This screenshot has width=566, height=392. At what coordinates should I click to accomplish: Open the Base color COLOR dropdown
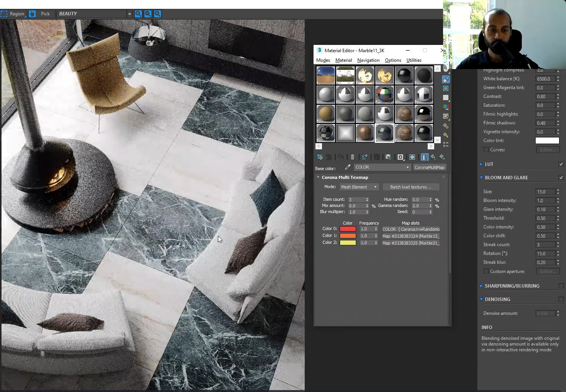(x=382, y=167)
